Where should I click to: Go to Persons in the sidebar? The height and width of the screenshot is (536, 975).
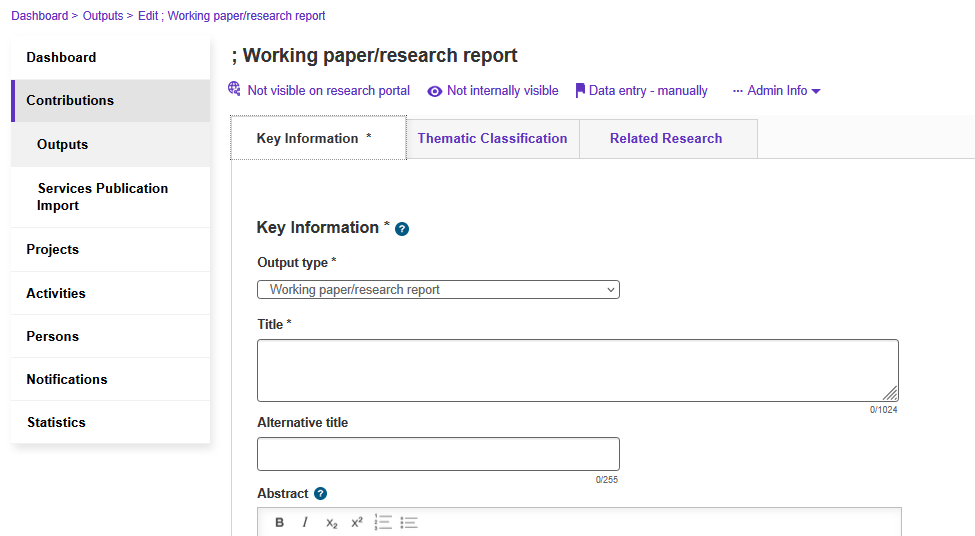[111, 336]
